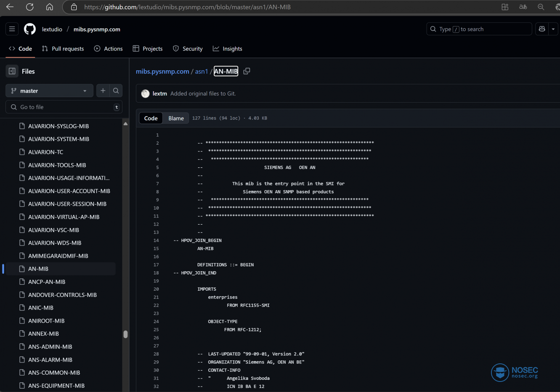
Task: Open ALVARION-USER-SESSION-MIB file
Action: [x=67, y=204]
